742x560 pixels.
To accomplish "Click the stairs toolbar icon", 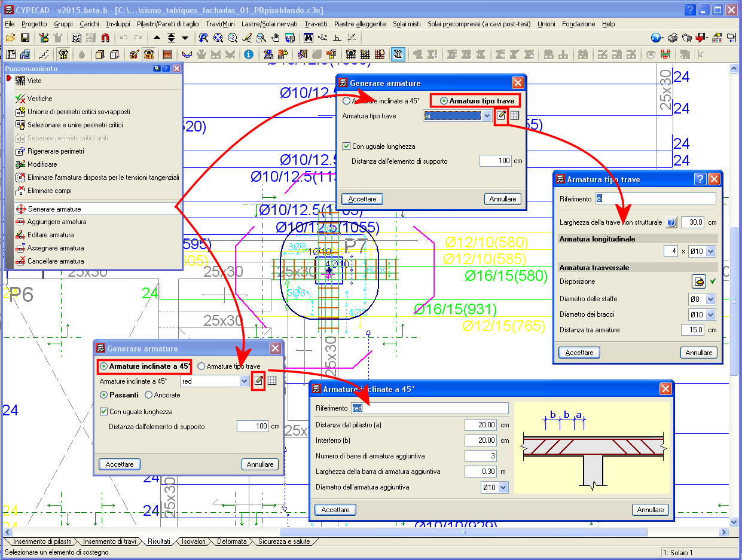I will tap(44, 54).
